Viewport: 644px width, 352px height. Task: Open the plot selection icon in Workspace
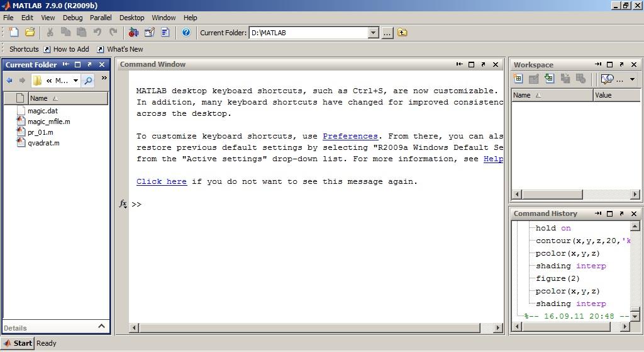click(607, 79)
